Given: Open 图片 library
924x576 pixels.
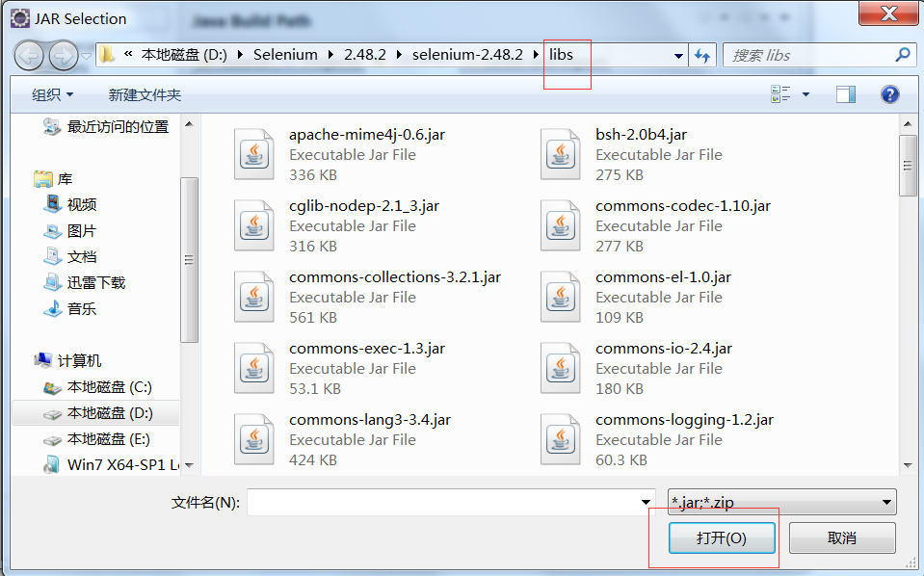Looking at the screenshot, I should 69,230.
